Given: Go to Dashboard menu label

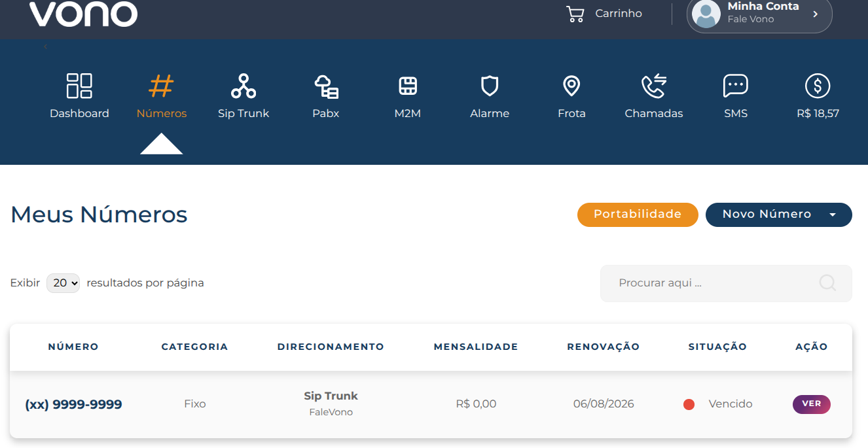Looking at the screenshot, I should tap(79, 113).
